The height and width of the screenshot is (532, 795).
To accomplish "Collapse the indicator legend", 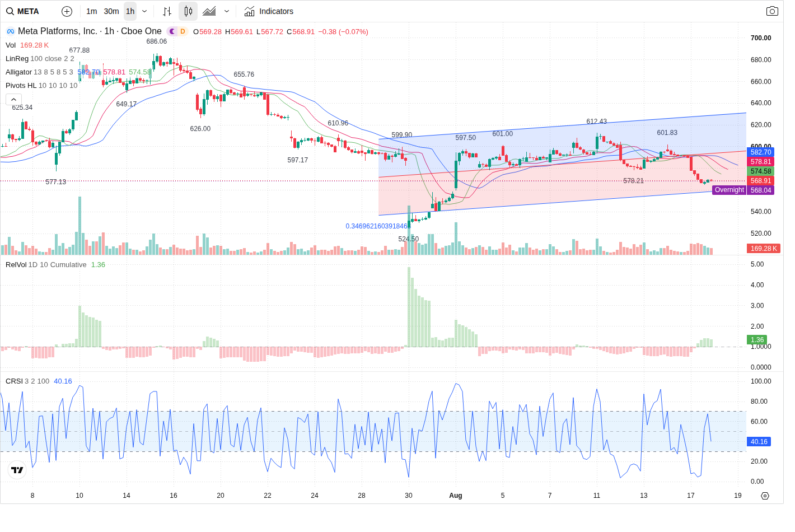I will [13, 99].
